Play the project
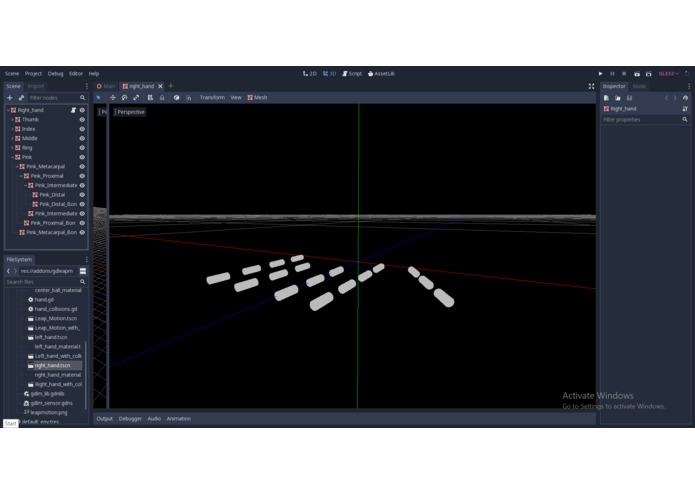695x494 pixels. [600, 74]
